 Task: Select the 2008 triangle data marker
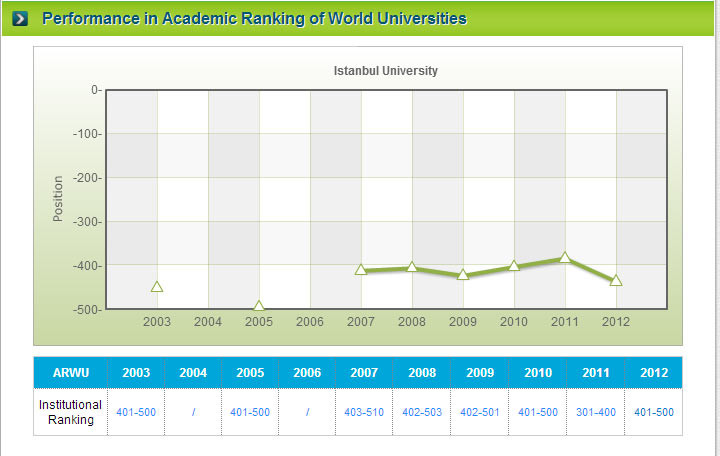click(412, 267)
